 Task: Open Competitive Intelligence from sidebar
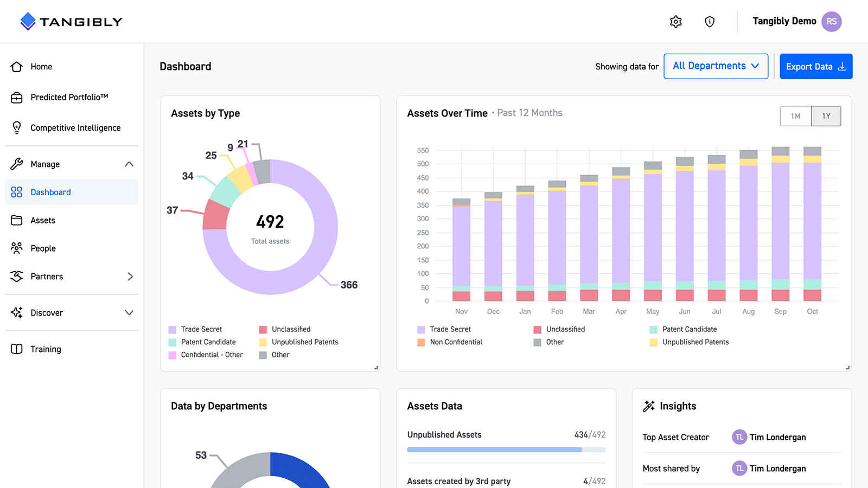coord(17,127)
